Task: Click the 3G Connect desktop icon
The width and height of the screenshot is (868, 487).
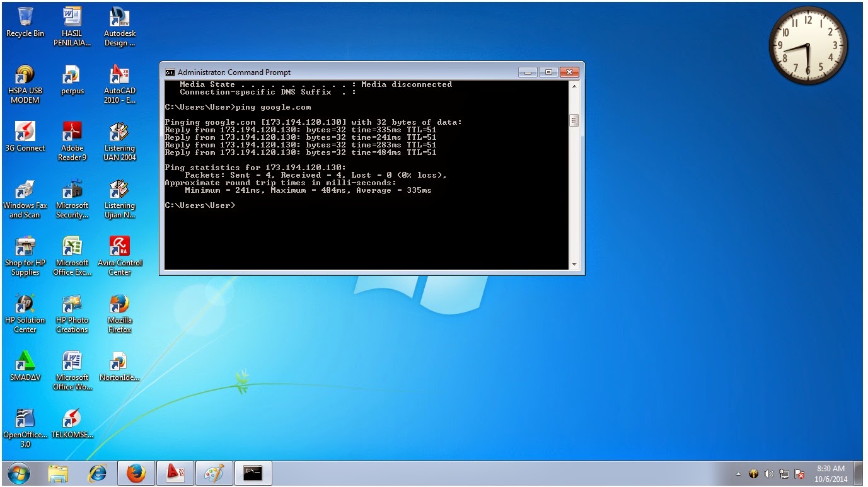Action: tap(25, 137)
